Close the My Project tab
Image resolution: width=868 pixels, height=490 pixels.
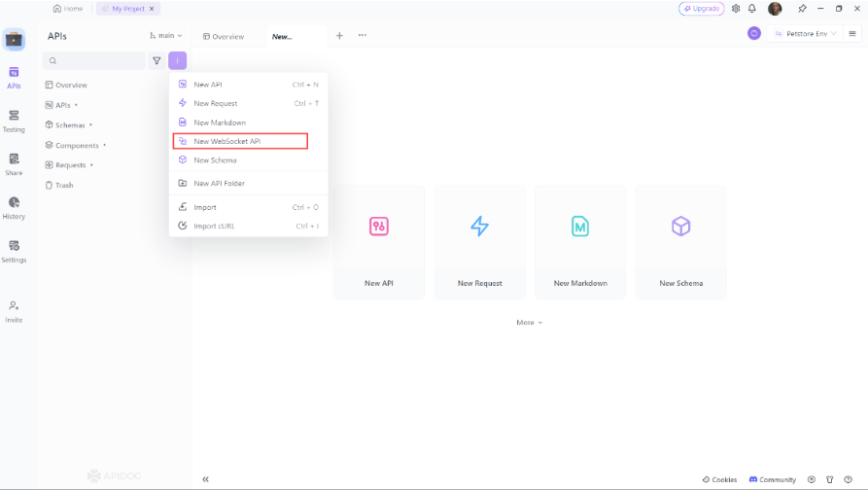tap(152, 9)
